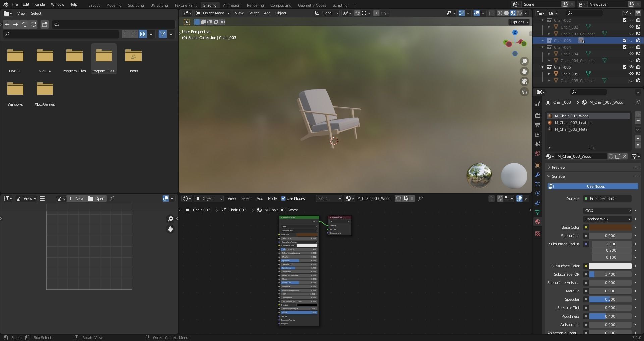Screen dimensions: 644x341
Task: Add a material slot with the plus button
Action: click(x=638, y=114)
